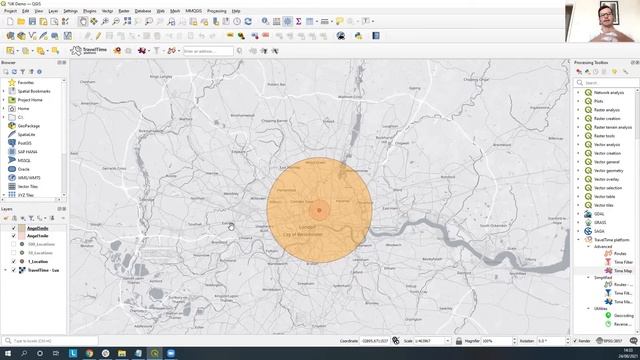The height and width of the screenshot is (360, 640).
Task: Open the Identify Features tool
Action: (265, 21)
